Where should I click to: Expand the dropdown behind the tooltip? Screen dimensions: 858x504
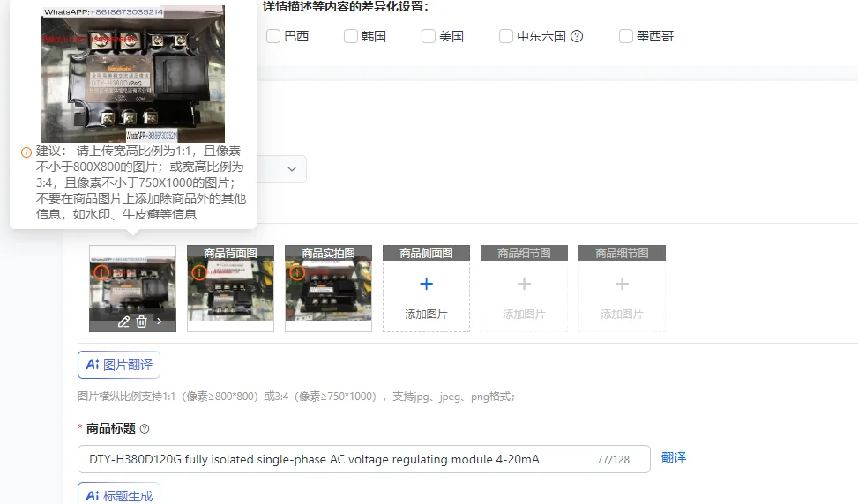292,169
